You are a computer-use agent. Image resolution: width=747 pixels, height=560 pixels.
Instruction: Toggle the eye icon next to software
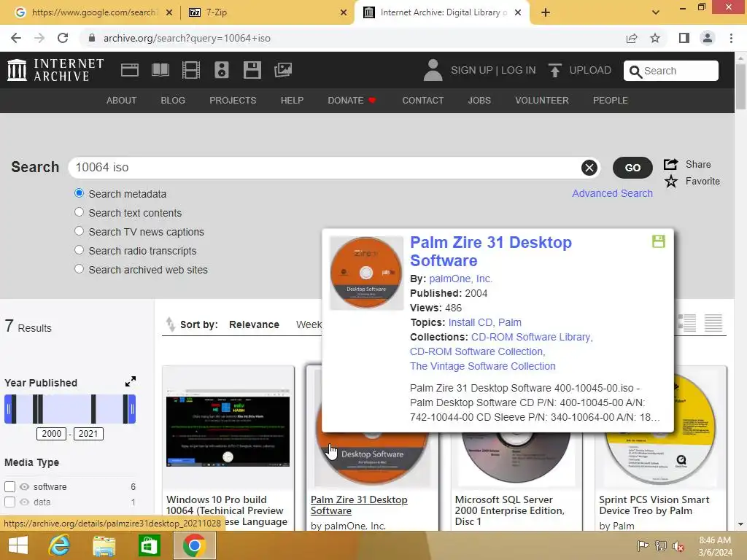point(24,486)
